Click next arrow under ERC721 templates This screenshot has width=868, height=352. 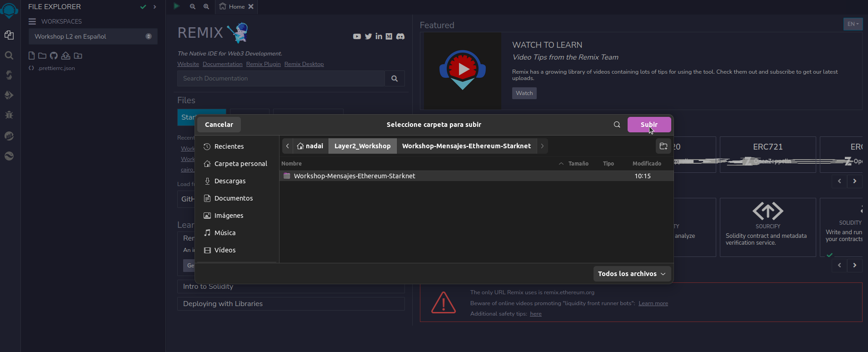pos(855,181)
